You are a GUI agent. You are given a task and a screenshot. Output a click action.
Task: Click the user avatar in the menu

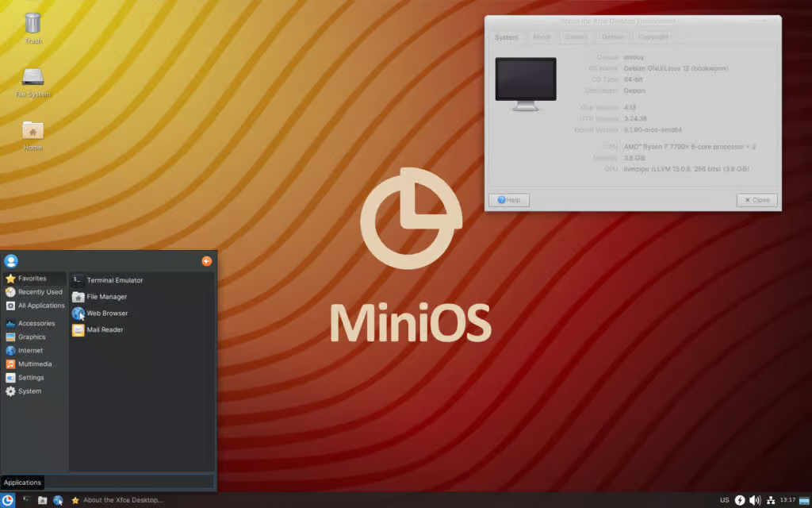11,260
